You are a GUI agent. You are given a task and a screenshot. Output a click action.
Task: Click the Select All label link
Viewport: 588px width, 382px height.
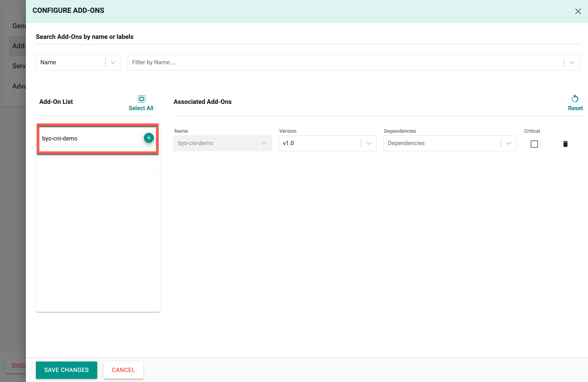click(x=141, y=108)
